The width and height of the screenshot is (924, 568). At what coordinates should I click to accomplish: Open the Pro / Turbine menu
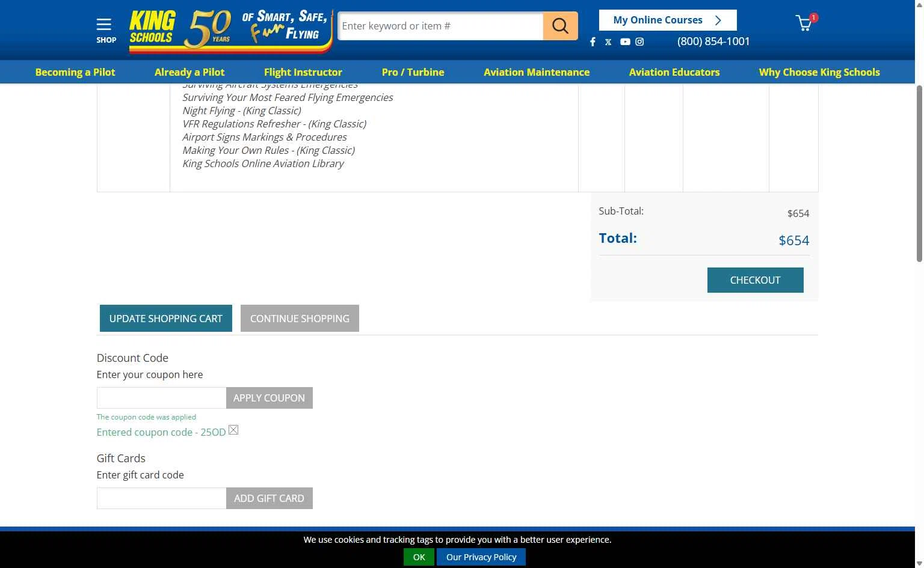(x=413, y=72)
